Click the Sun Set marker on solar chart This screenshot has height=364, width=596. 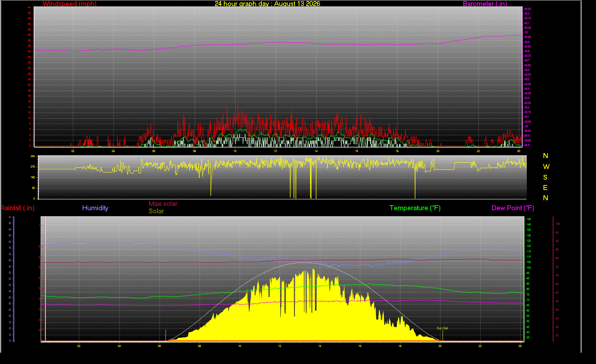coord(442,328)
